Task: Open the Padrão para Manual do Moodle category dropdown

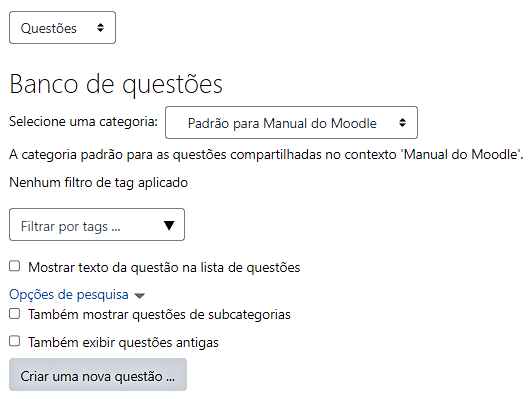Action: [x=291, y=123]
